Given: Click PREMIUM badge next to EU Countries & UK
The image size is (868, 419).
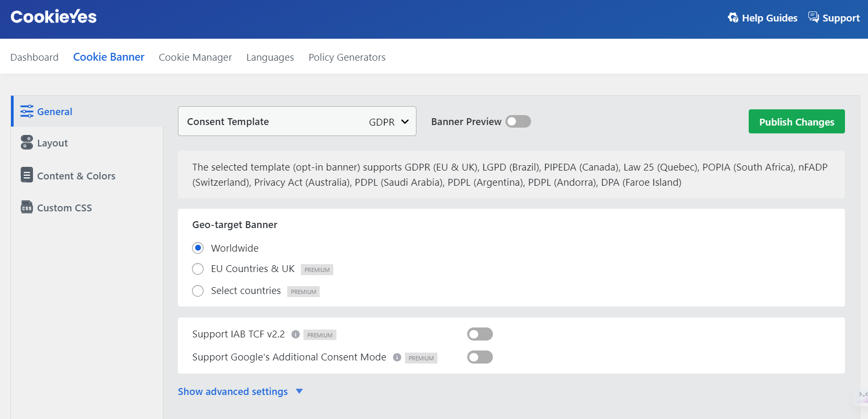Looking at the screenshot, I should [317, 270].
